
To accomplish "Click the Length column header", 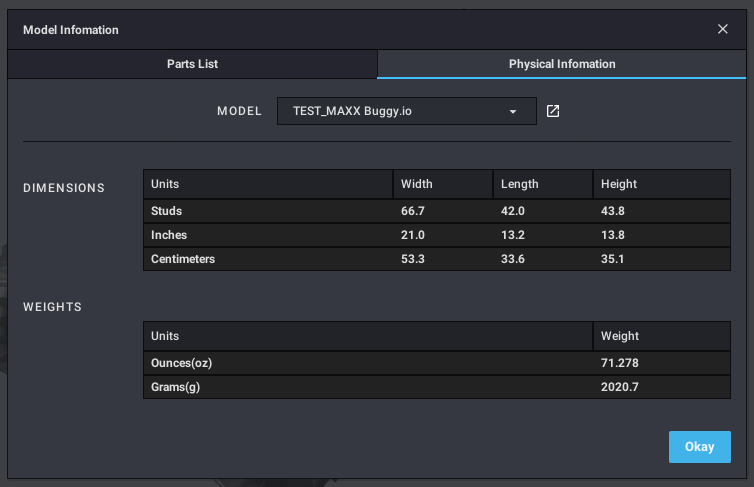I will pyautogui.click(x=543, y=184).
